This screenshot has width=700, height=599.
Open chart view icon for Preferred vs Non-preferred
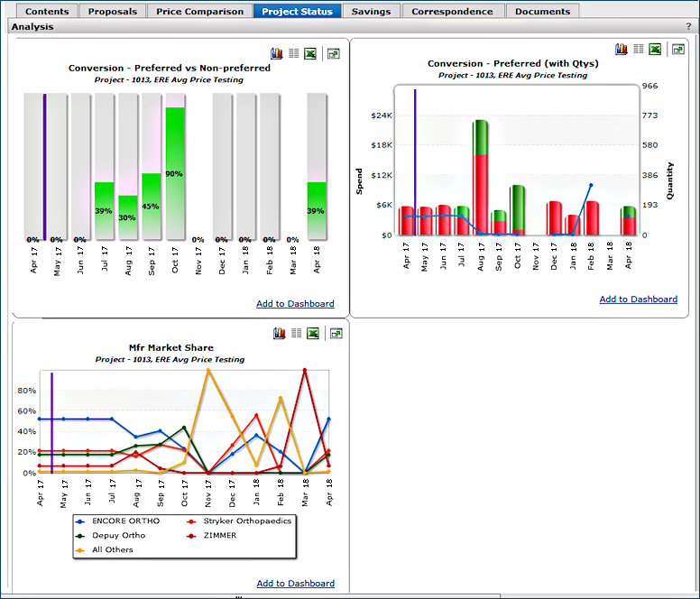[278, 54]
